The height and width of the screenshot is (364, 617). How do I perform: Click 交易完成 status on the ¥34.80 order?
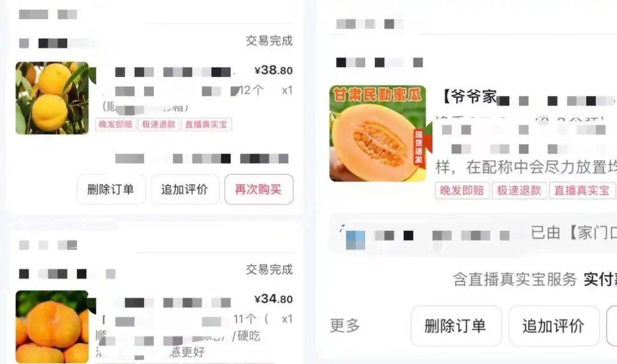tap(269, 270)
